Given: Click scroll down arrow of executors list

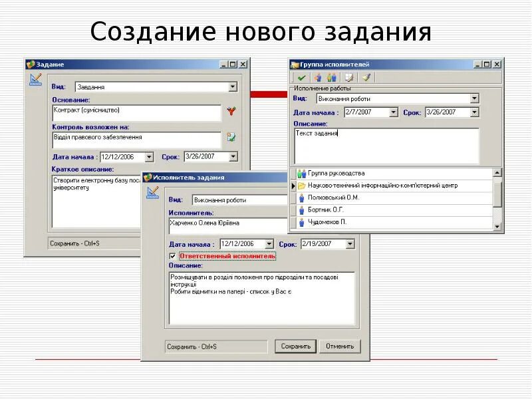Looking at the screenshot, I should pyautogui.click(x=497, y=226).
